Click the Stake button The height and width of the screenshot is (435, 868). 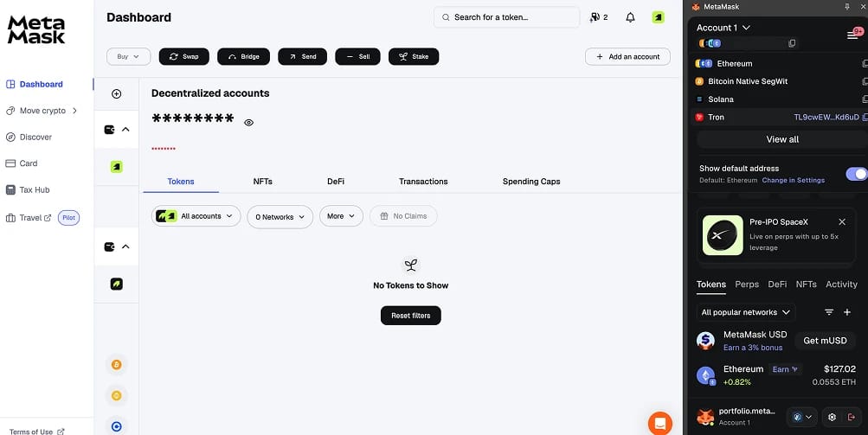click(x=414, y=56)
